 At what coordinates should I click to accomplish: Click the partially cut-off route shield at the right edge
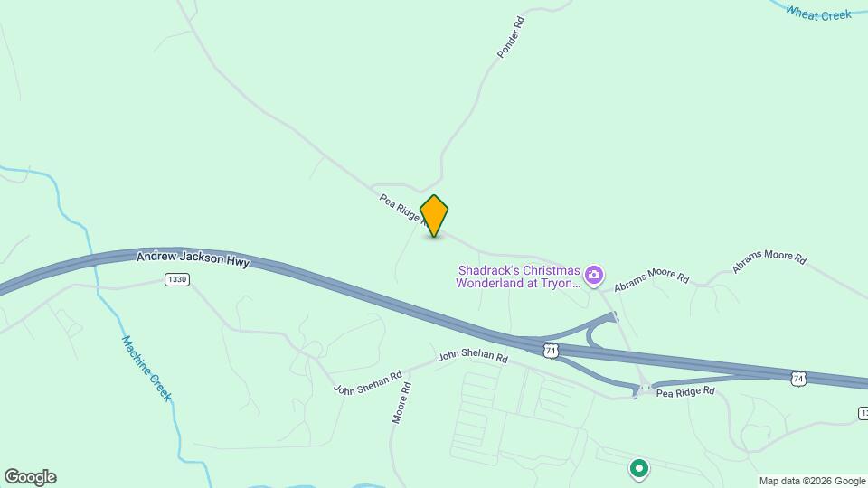(863, 413)
